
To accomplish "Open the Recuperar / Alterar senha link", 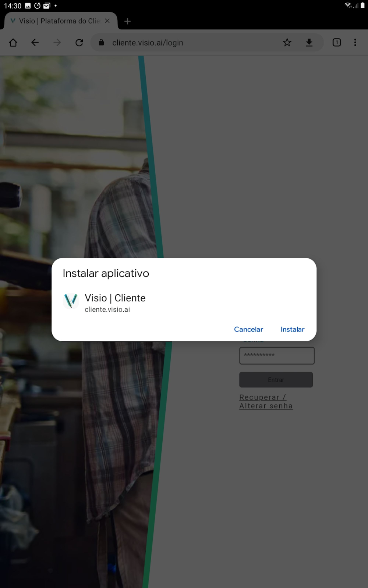I will [266, 402].
